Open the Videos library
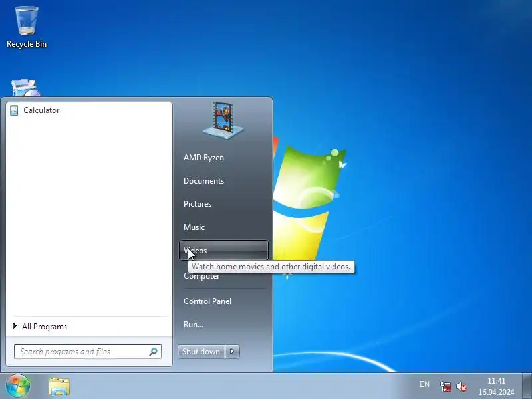The image size is (532, 399). 223,251
